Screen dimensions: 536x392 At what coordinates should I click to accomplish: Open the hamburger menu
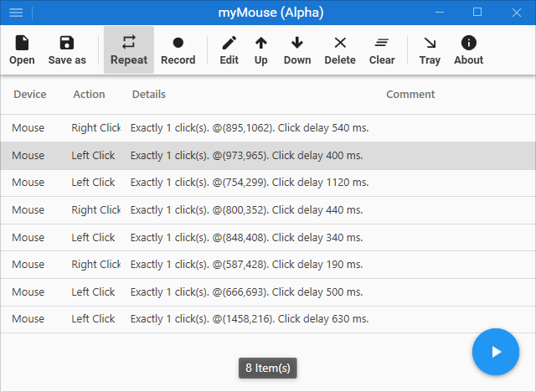click(x=16, y=13)
